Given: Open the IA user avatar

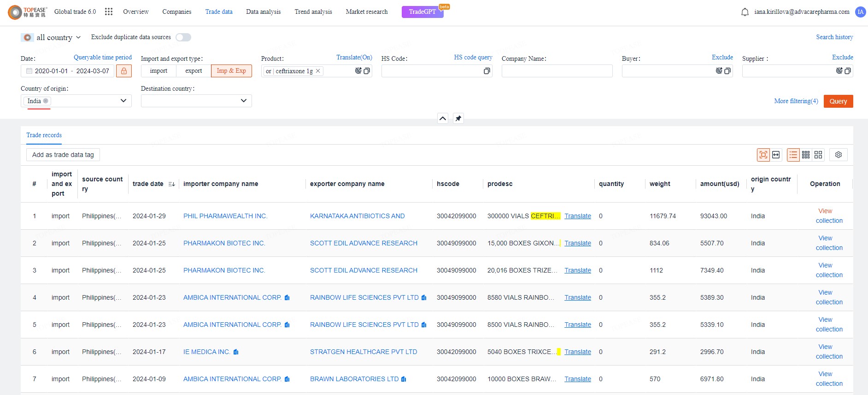Looking at the screenshot, I should (860, 12).
